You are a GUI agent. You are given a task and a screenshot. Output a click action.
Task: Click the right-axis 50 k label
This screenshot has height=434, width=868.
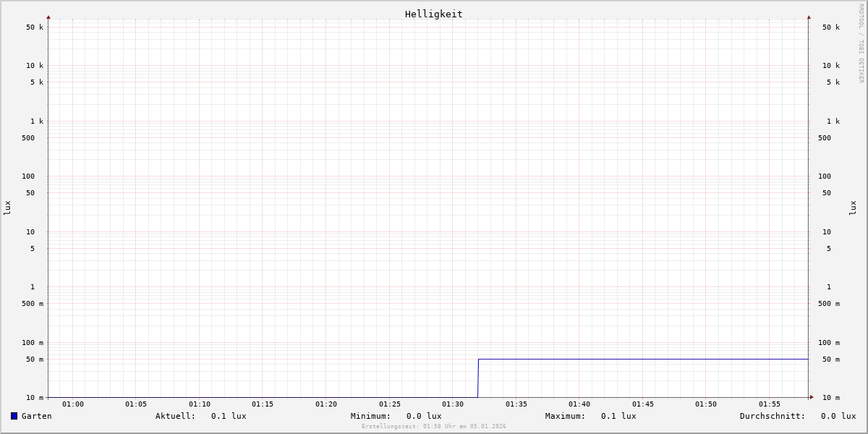click(831, 27)
